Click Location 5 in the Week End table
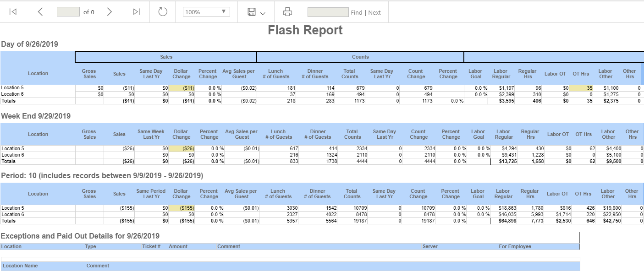This screenshot has width=644, height=277. point(12,148)
